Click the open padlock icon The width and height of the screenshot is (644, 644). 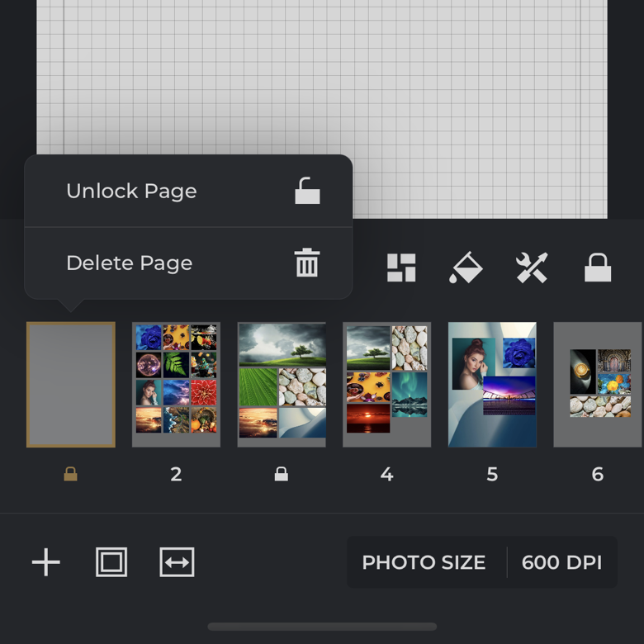pyautogui.click(x=307, y=191)
